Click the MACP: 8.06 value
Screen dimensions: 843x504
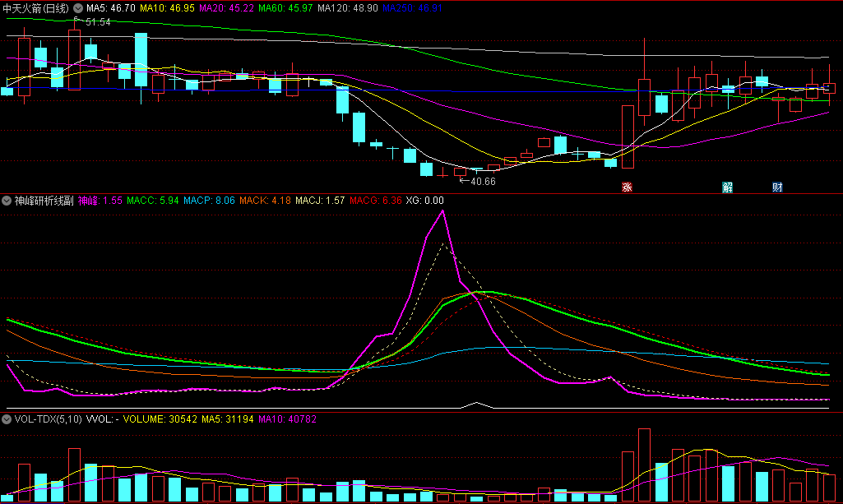click(209, 201)
